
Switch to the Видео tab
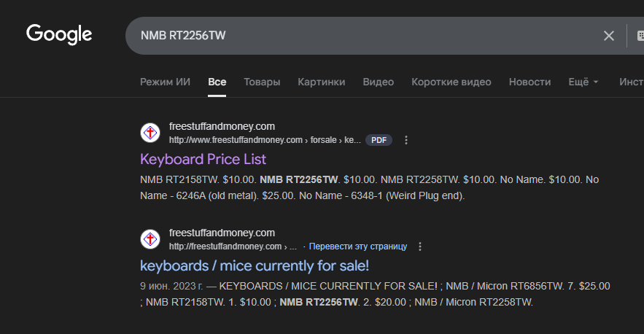pos(378,82)
